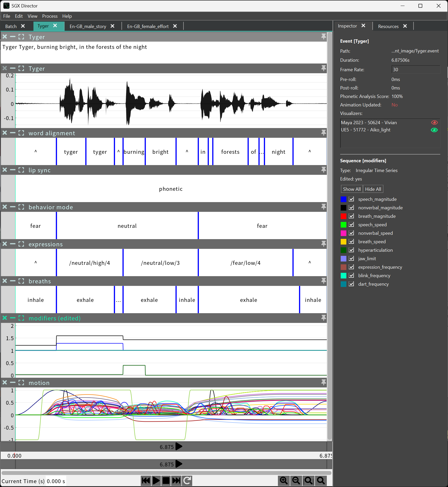Collapse the behavior mode track
This screenshot has height=487, width=448.
[x=13, y=207]
